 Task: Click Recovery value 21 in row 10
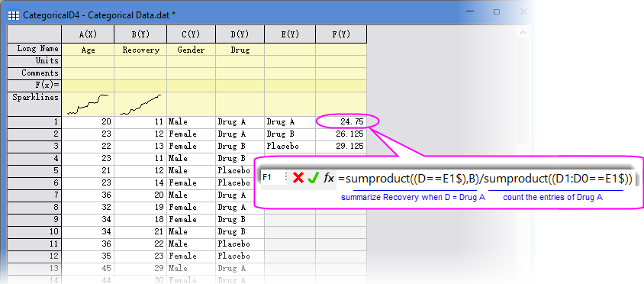140,232
